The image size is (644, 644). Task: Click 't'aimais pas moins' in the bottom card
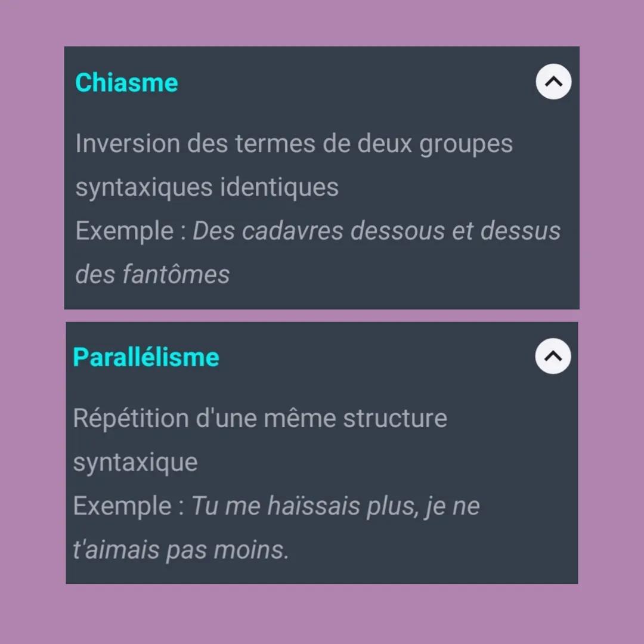pos(179,549)
